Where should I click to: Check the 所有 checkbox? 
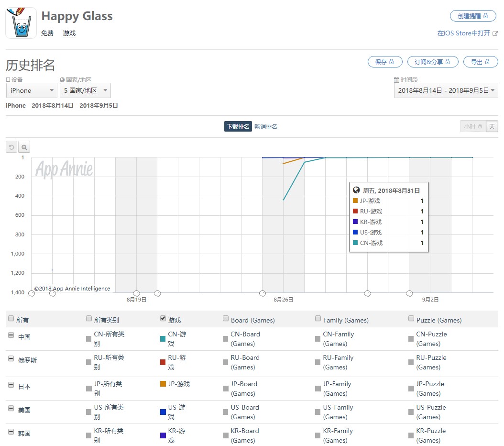pyautogui.click(x=11, y=319)
